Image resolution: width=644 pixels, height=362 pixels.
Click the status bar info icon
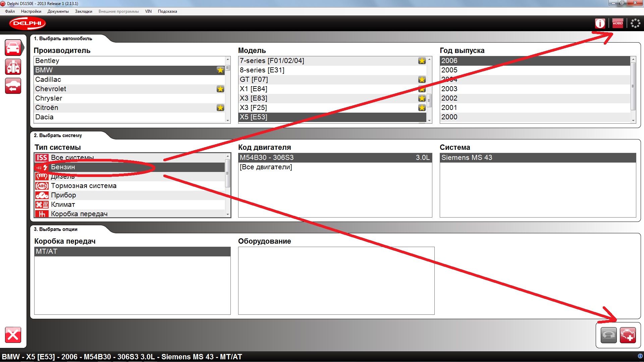(x=640, y=356)
